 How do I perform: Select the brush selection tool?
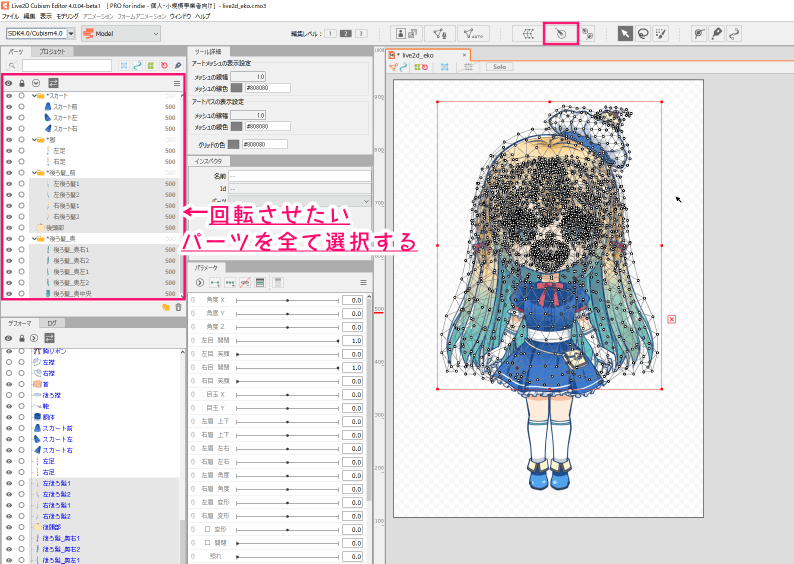(660, 33)
